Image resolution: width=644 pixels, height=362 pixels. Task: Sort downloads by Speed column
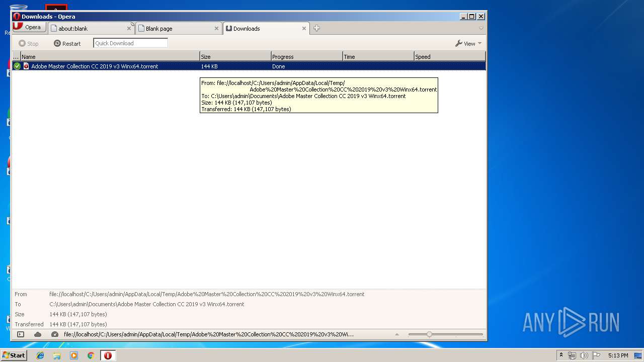(x=450, y=56)
